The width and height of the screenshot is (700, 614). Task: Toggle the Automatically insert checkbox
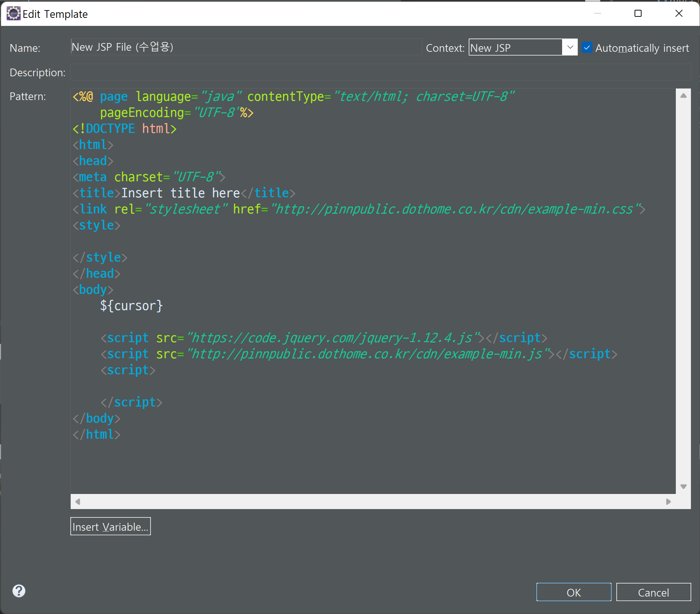(x=587, y=48)
